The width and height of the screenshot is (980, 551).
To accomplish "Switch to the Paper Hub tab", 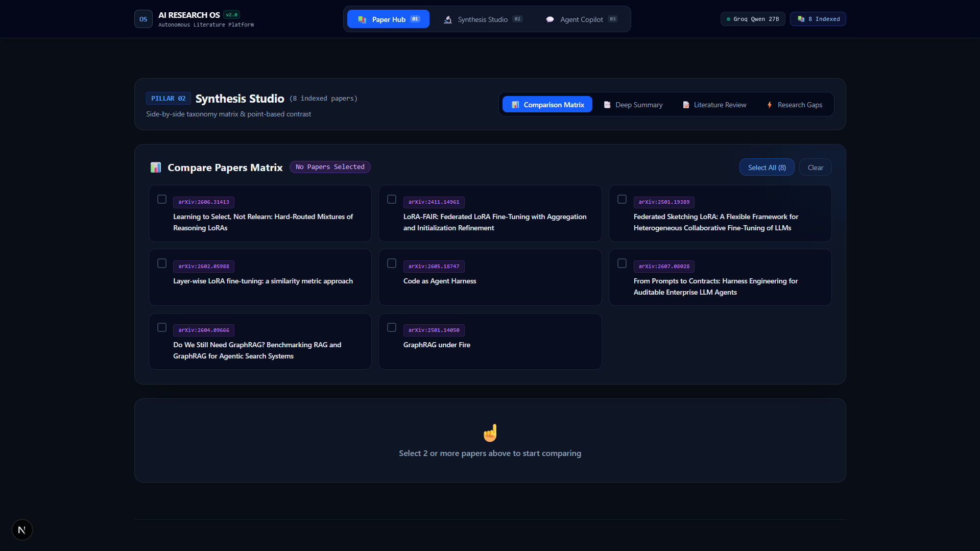I will click(x=388, y=19).
